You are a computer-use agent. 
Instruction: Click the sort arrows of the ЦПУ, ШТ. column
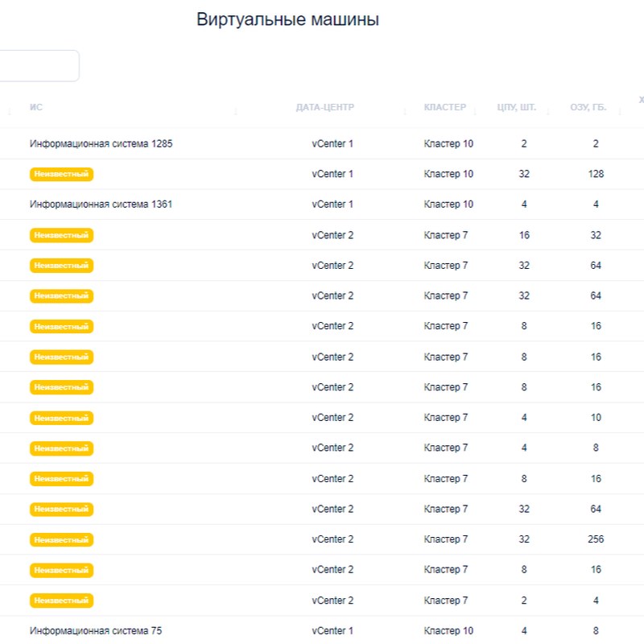548,110
